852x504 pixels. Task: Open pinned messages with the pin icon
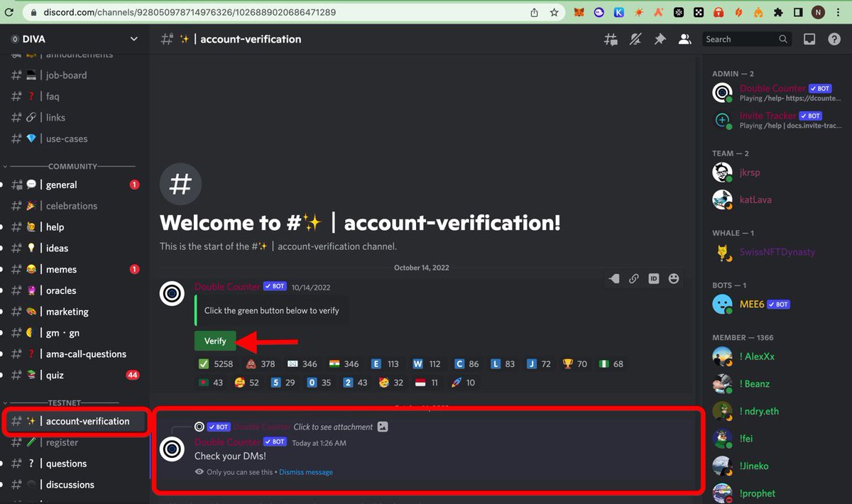tap(660, 40)
